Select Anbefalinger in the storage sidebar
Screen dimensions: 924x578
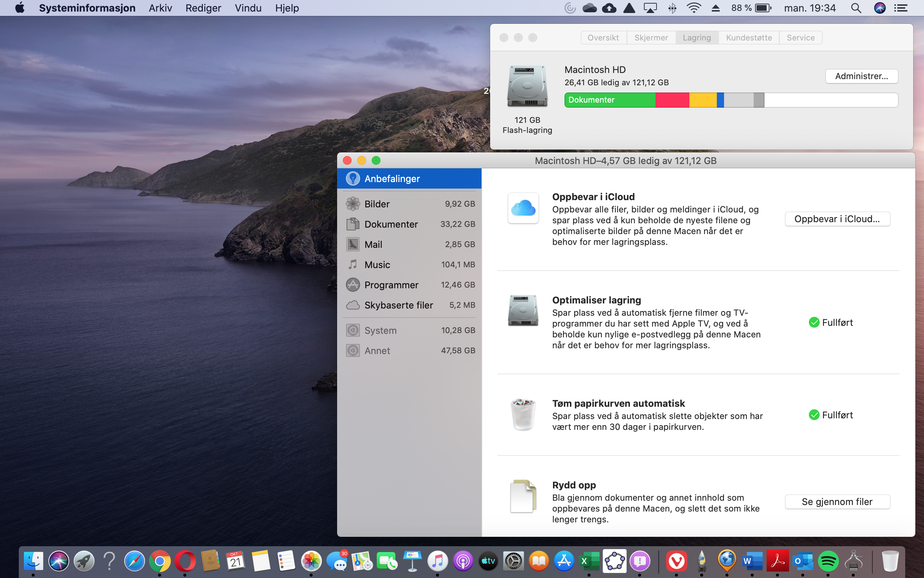coord(409,178)
